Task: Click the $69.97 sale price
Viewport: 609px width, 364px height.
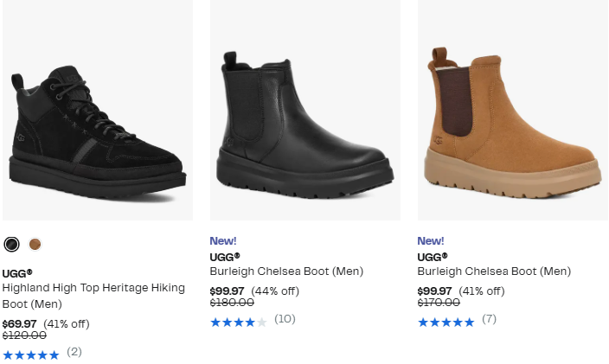Action: [19, 324]
